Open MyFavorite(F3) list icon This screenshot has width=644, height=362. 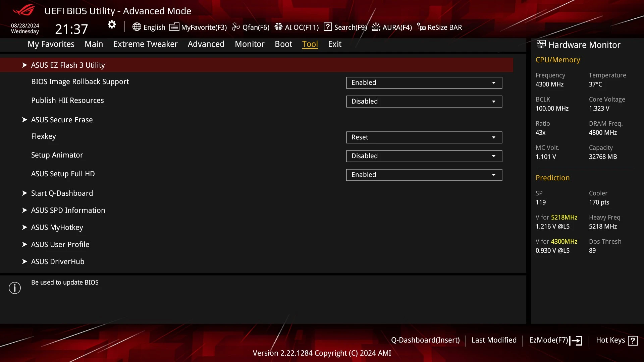click(174, 27)
